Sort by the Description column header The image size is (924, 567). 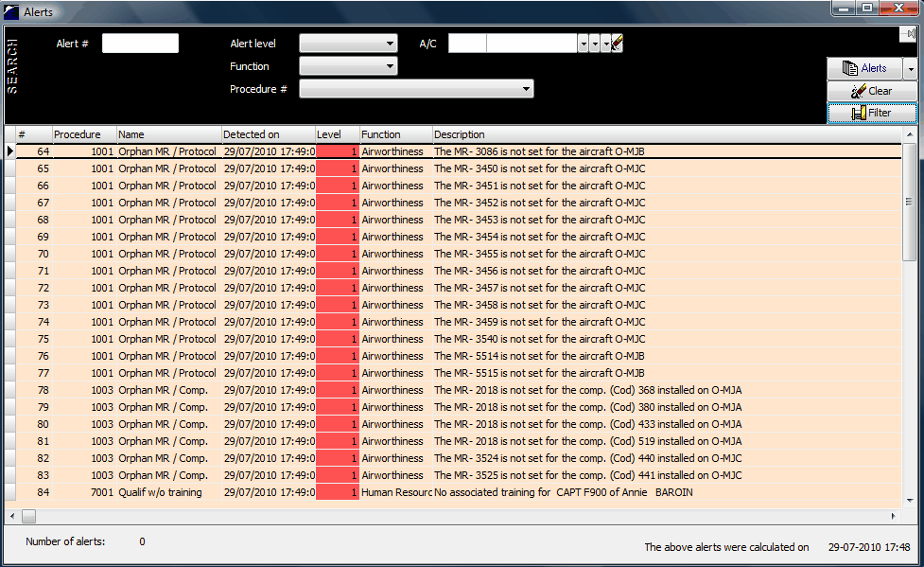(x=667, y=134)
